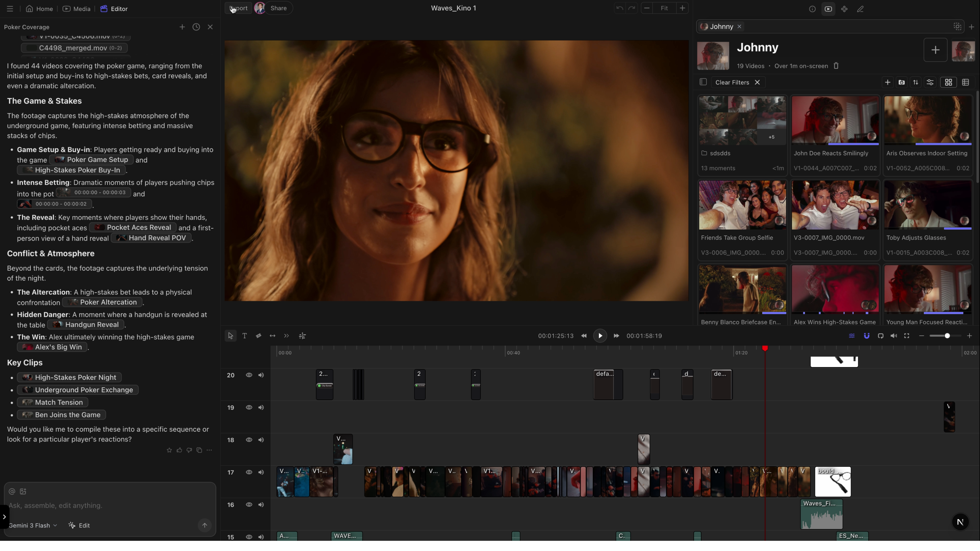The image size is (980, 551).
Task: Toggle magnet snapping in timeline
Action: pos(867,336)
